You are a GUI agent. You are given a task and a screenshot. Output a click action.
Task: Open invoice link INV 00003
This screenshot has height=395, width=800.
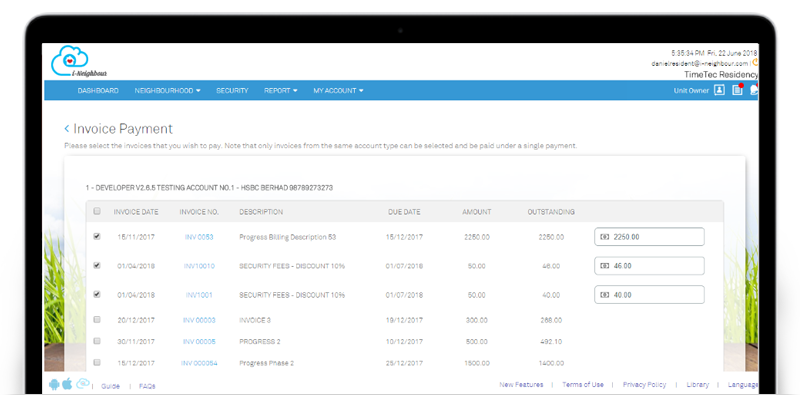tap(199, 320)
